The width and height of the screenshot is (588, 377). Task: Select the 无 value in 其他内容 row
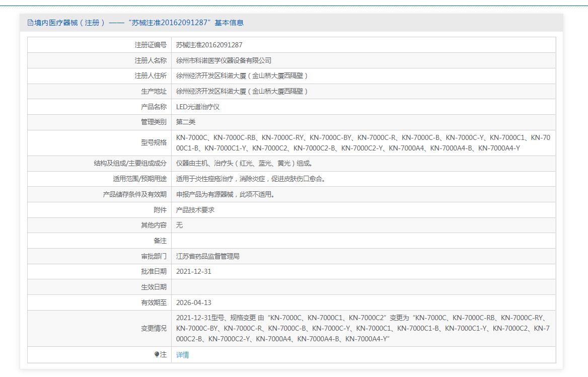pyautogui.click(x=179, y=225)
